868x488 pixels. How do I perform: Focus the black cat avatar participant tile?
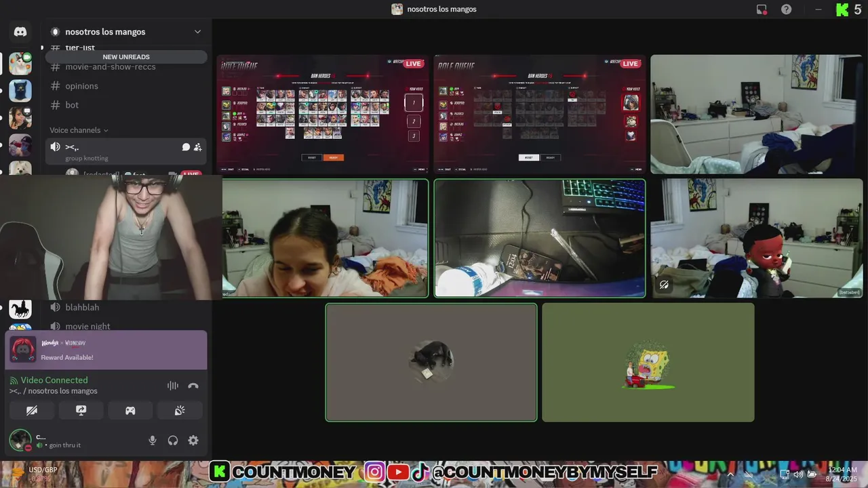(431, 362)
